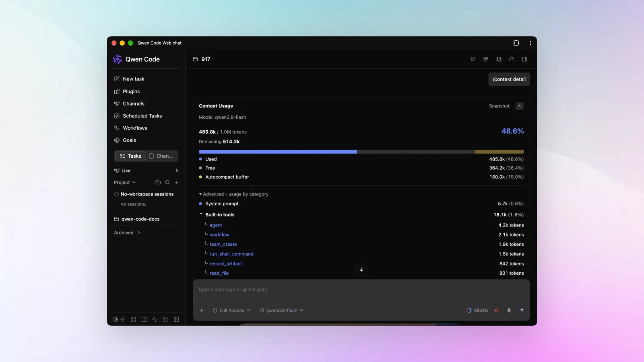
Task: Click the folder icon beside Project header
Action: (158, 182)
